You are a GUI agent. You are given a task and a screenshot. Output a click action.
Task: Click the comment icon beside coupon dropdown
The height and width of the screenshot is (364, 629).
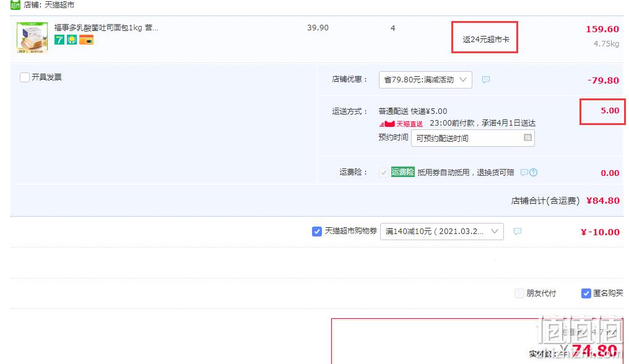[x=518, y=231]
